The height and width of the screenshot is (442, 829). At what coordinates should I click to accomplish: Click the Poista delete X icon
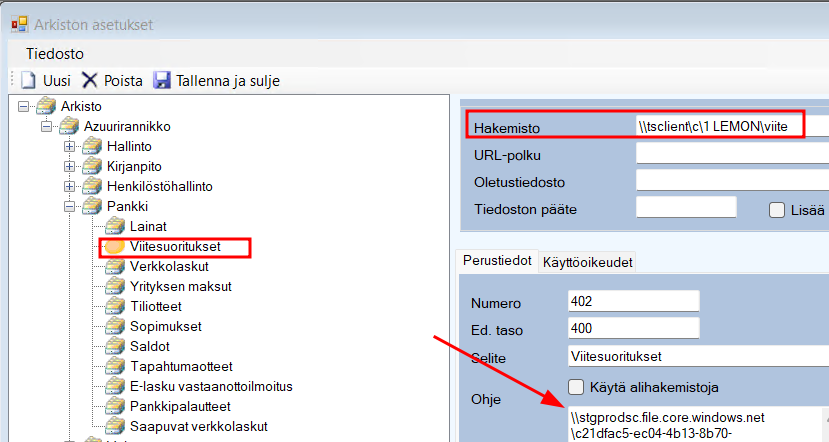90,80
